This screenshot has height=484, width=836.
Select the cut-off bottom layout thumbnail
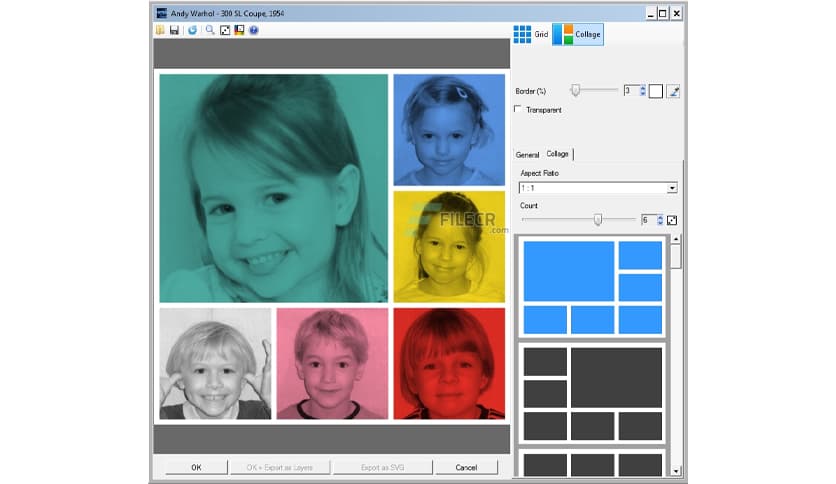(592, 463)
